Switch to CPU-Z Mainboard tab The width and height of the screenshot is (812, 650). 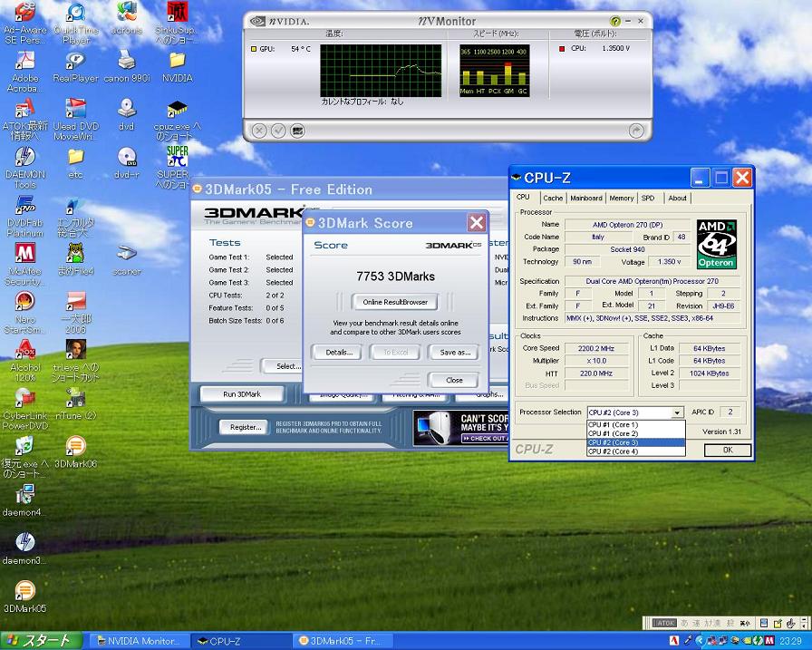point(586,198)
